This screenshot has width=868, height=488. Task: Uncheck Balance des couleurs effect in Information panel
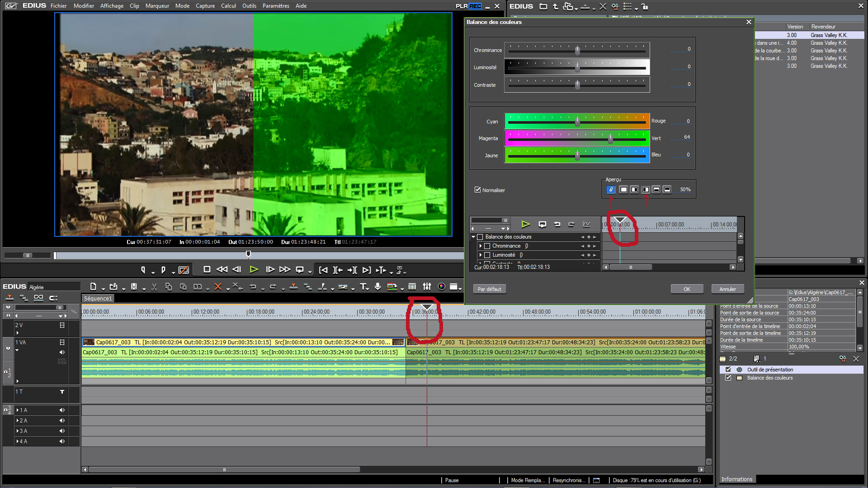[728, 378]
